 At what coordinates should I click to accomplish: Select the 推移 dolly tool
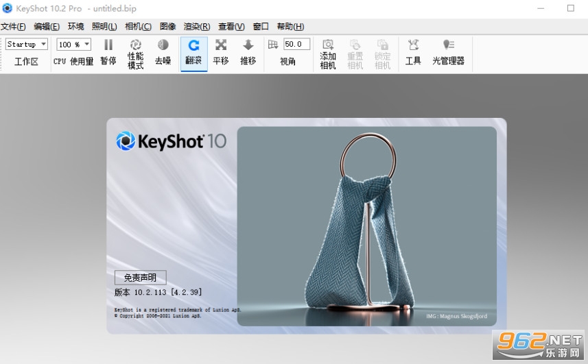248,52
